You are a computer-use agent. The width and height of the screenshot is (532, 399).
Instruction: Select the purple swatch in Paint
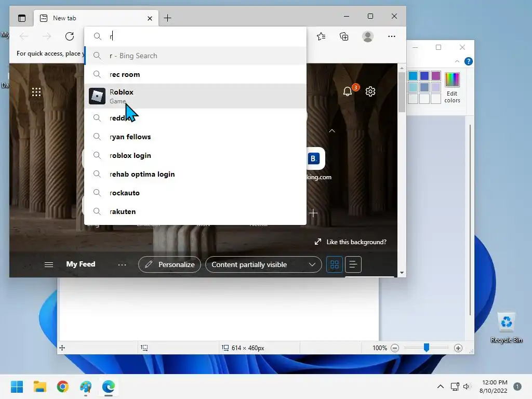(436, 76)
